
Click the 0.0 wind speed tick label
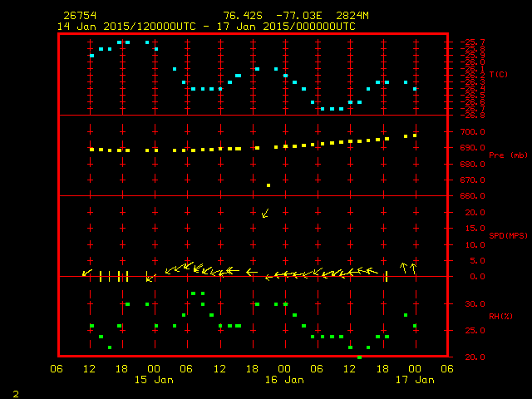[x=477, y=277]
